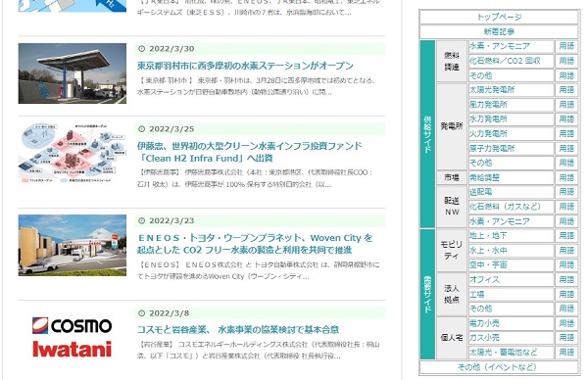The width and height of the screenshot is (588, 380).
Task: Click the date 2022/3/25
Action: (171, 129)
